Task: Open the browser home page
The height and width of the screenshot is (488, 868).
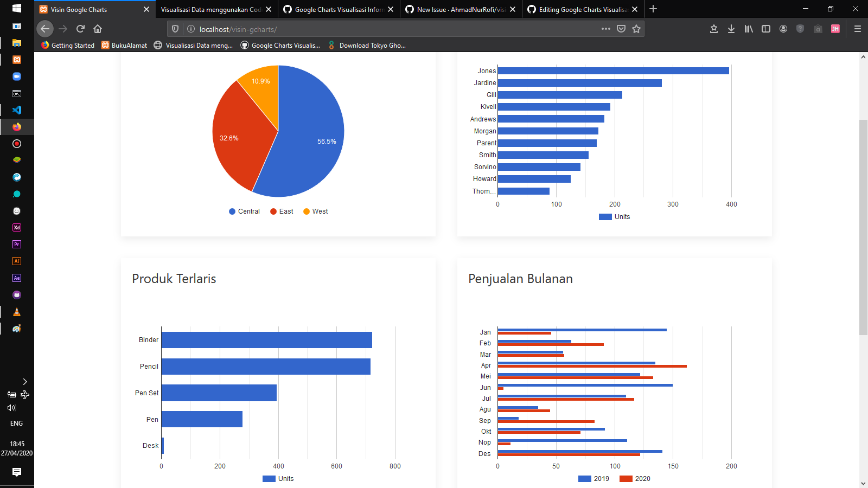Action: pos(98,29)
